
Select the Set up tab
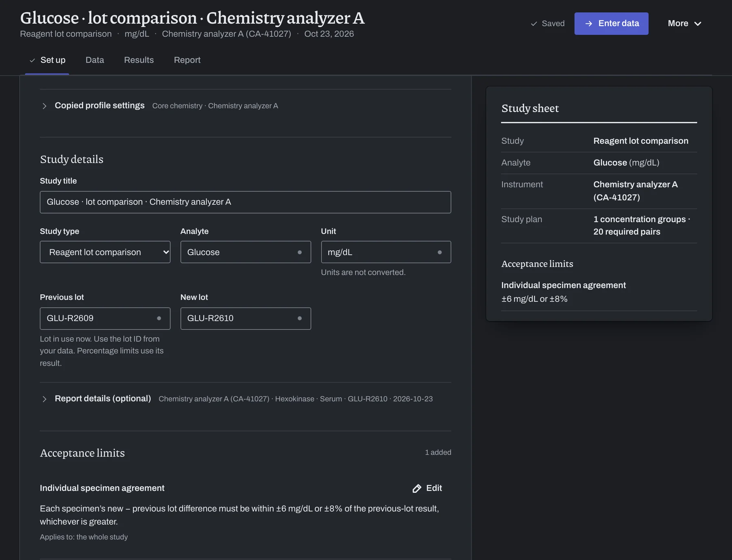(x=47, y=60)
